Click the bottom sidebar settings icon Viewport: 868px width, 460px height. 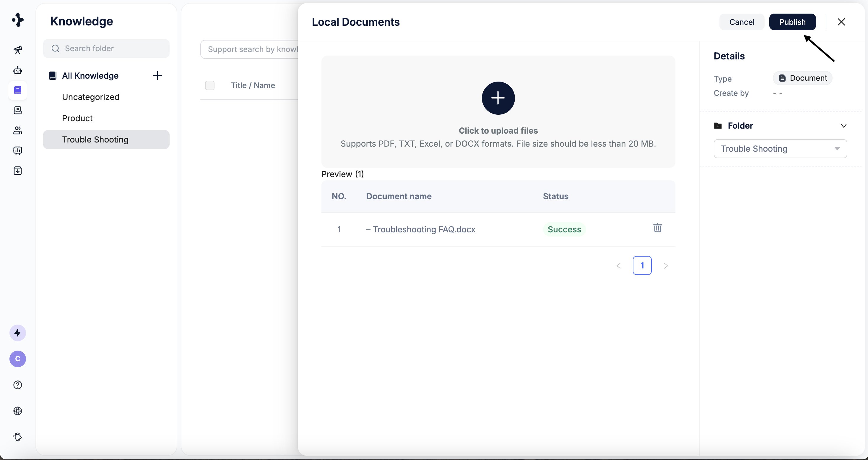(x=17, y=437)
